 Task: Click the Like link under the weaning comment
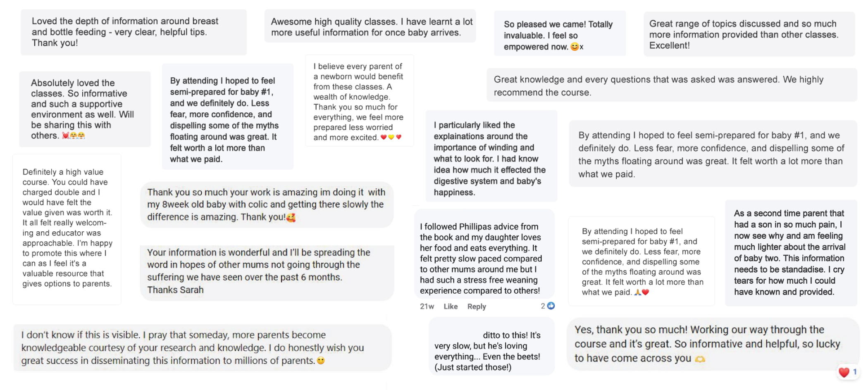(x=451, y=306)
